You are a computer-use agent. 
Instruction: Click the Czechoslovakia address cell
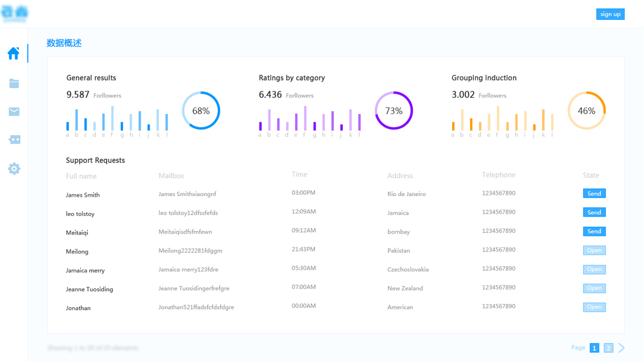click(x=408, y=270)
